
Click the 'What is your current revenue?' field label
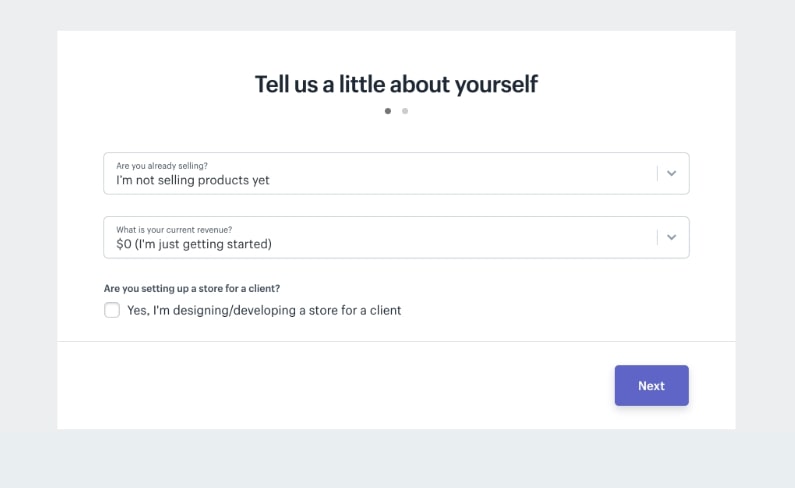174,229
